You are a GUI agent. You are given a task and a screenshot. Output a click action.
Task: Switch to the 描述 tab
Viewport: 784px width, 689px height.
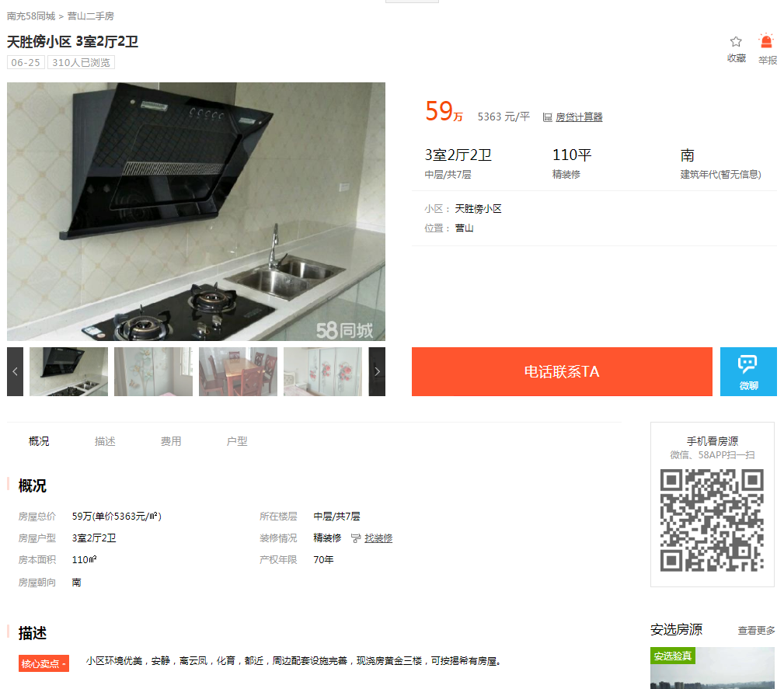click(105, 441)
